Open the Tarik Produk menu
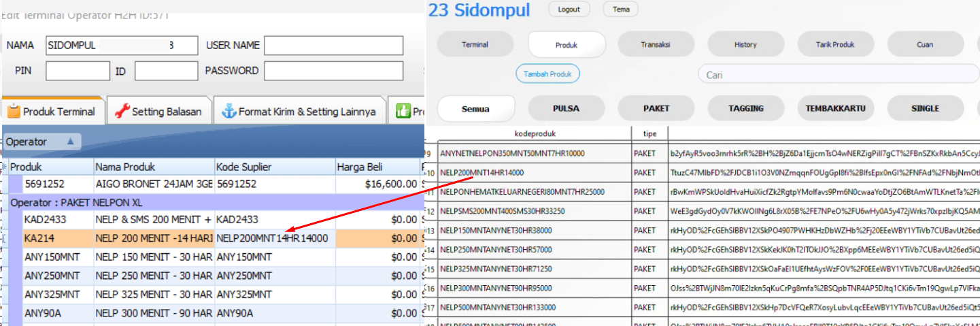Screen dimensions: 980x326 835,44
